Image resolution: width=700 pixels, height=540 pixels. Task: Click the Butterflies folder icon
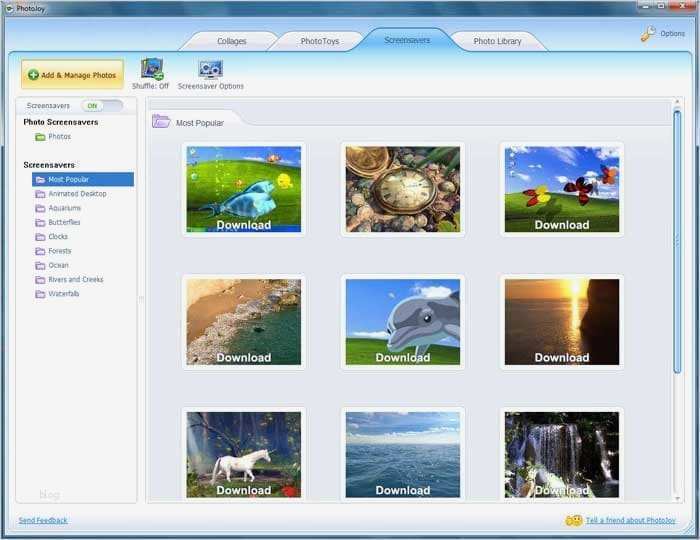[x=40, y=222]
